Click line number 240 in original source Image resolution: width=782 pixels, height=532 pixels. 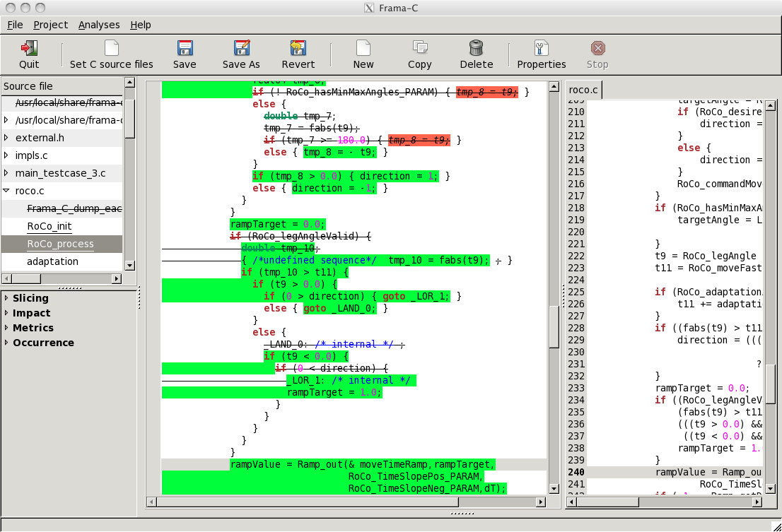(x=576, y=472)
